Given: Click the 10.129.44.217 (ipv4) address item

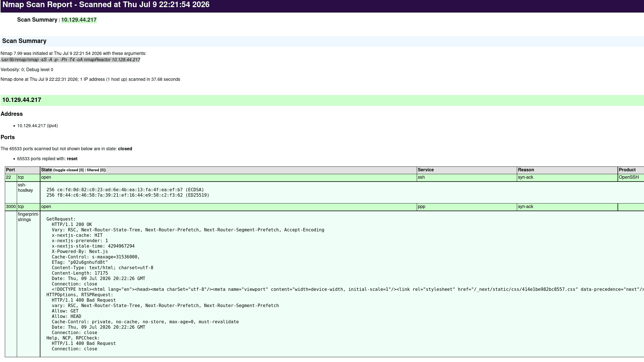Looking at the screenshot, I should coord(37,126).
